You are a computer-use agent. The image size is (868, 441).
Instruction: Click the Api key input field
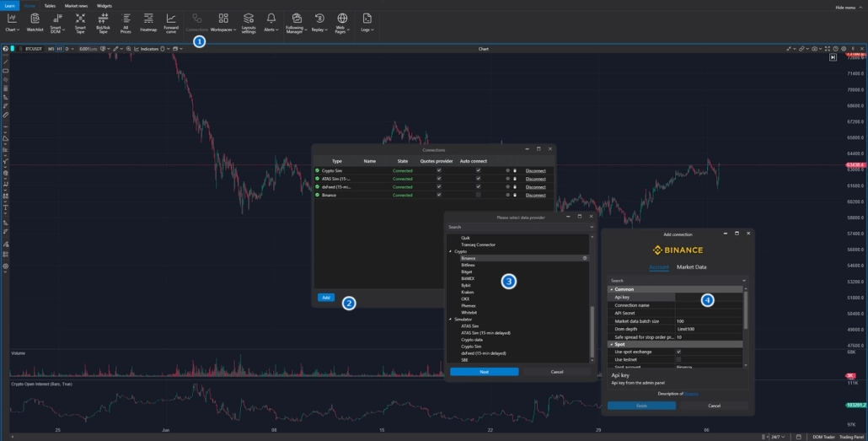(x=709, y=298)
